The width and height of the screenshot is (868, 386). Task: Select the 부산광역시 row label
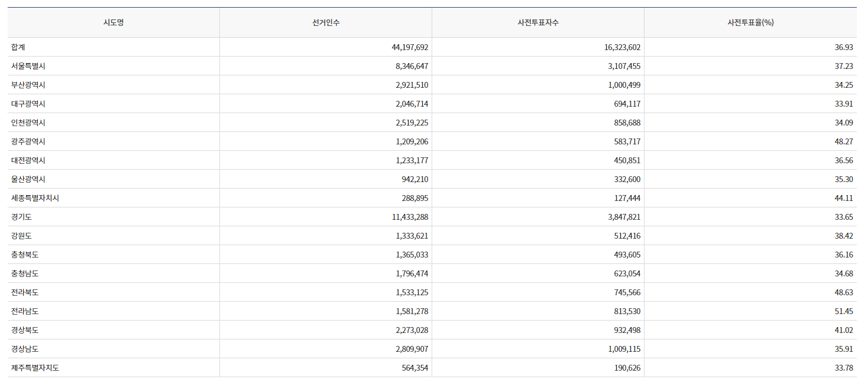pyautogui.click(x=28, y=85)
